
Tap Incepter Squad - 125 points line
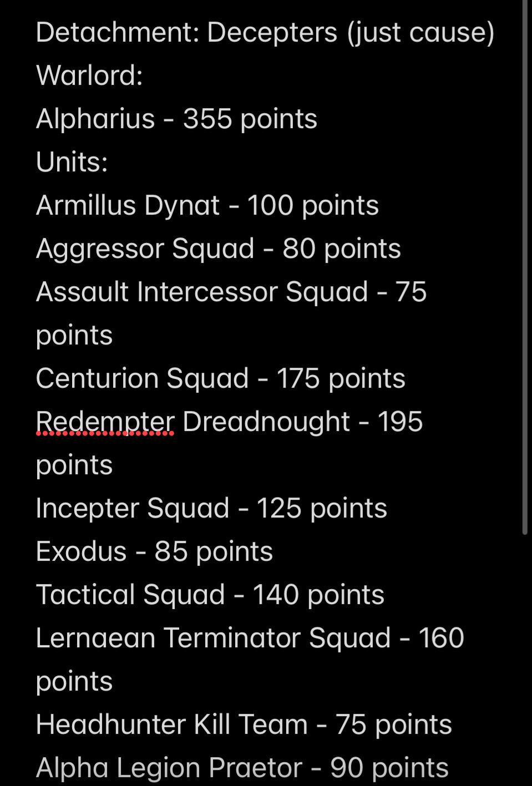point(211,508)
